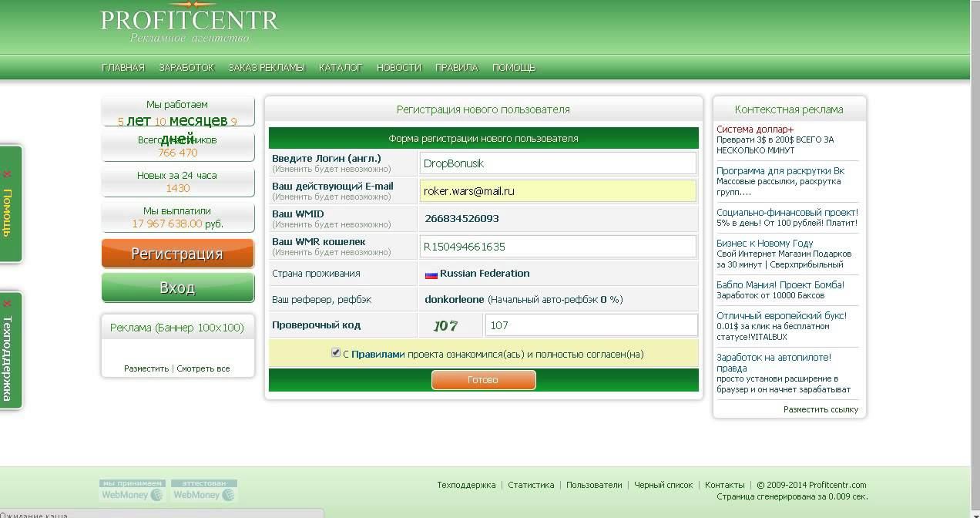Open footer Техподдержка link
980x518 pixels.
[x=466, y=486]
